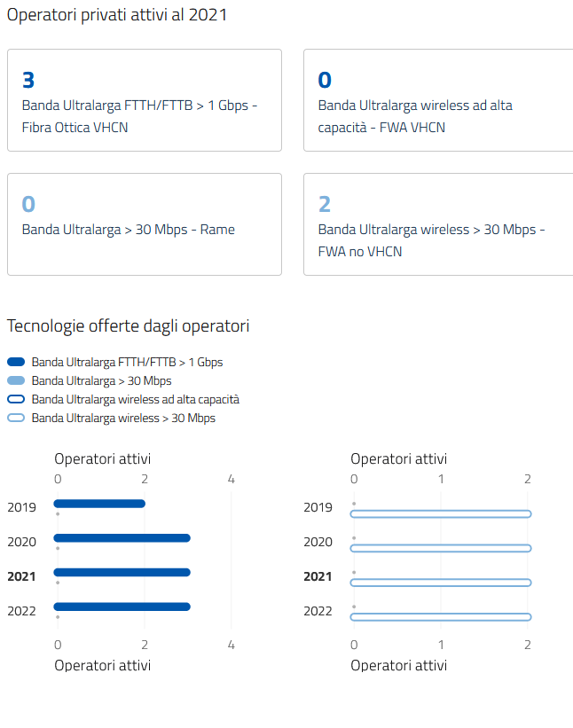Select the 2022 solid bar in left chart
The width and height of the screenshot is (573, 728).
click(x=122, y=607)
